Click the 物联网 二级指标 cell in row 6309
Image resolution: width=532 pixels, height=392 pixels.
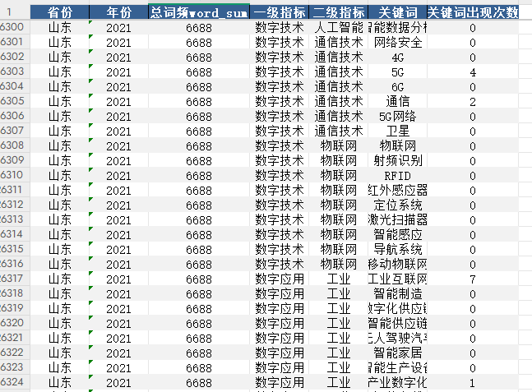[x=338, y=161]
